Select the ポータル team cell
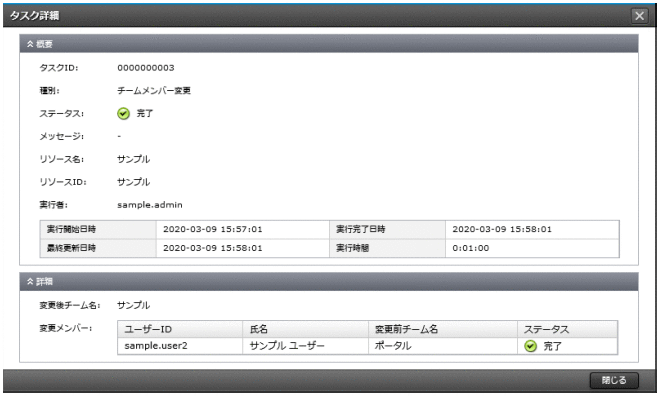The width and height of the screenshot is (660, 396). 443,346
